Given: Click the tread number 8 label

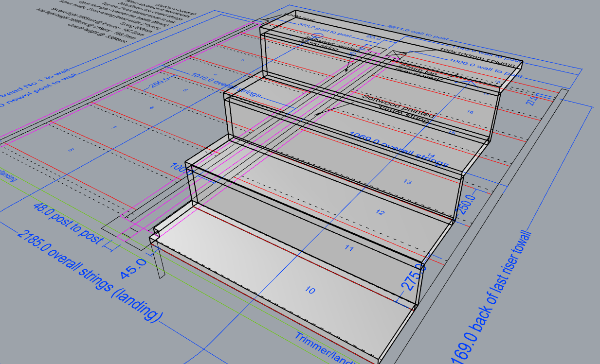Looking at the screenshot, I should [72, 150].
